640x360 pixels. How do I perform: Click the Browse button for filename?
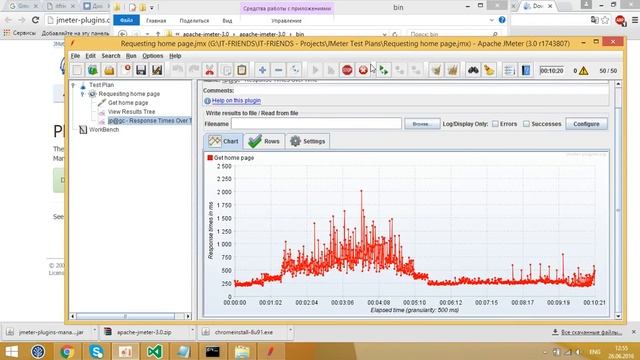click(422, 124)
